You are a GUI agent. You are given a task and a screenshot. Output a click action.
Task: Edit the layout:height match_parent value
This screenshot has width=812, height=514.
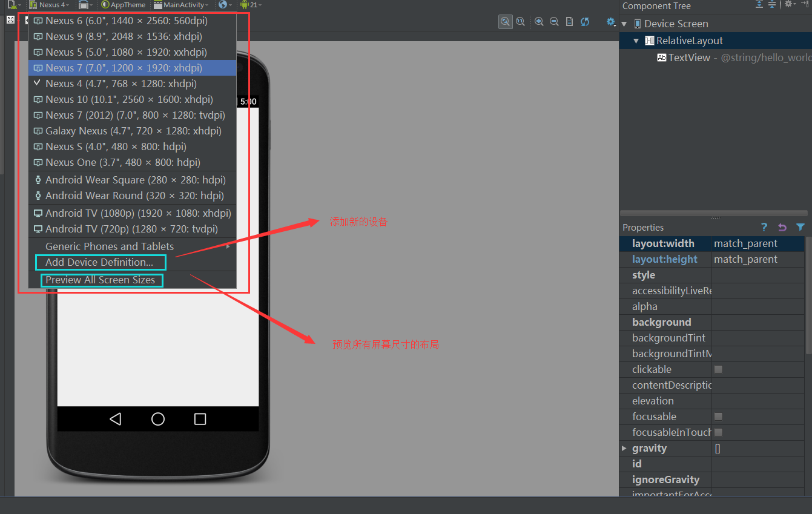click(x=758, y=259)
